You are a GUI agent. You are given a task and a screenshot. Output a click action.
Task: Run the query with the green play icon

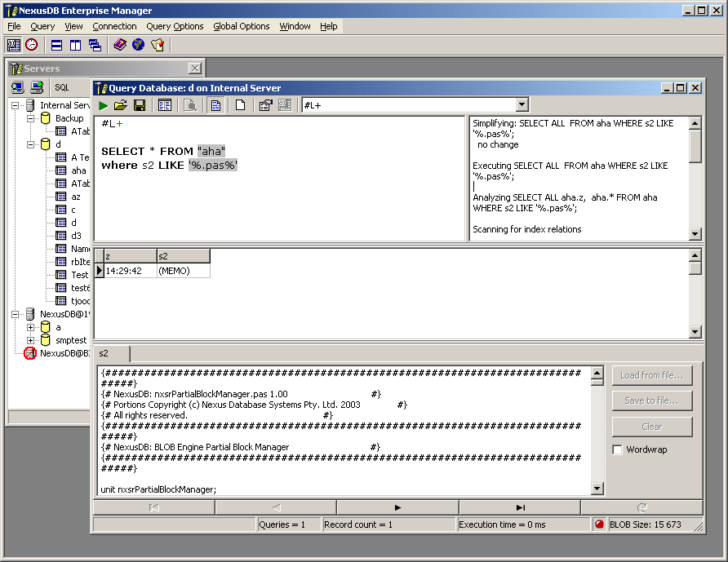pos(103,106)
